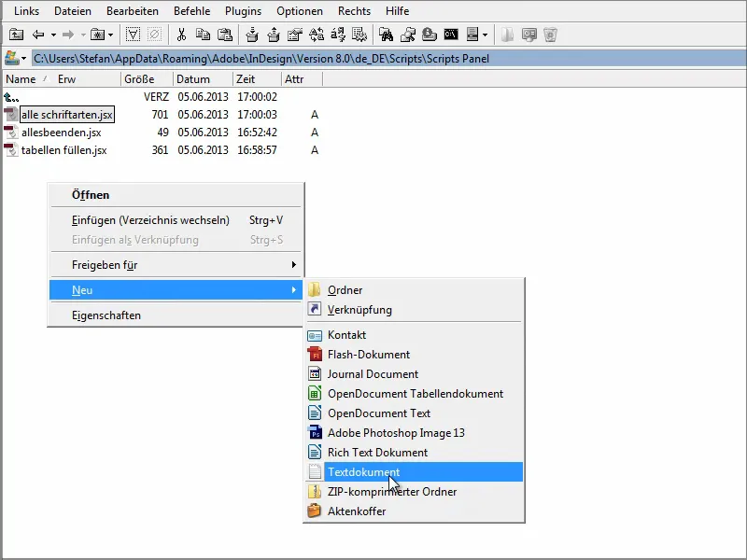This screenshot has height=560, width=747.
Task: Select the file alle schriftarten.jsx
Action: pyautogui.click(x=66, y=115)
